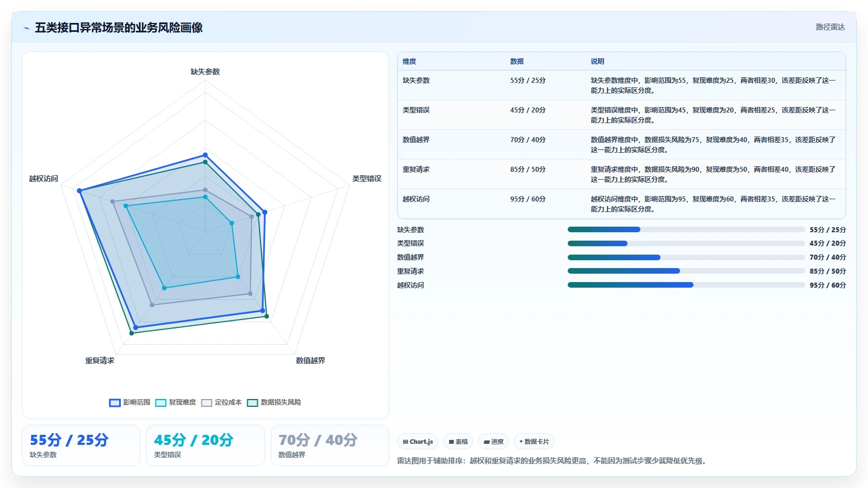Viewport: 868px width, 488px height.
Task: Click the 85分 / 50分 progress value label
Action: point(828,271)
